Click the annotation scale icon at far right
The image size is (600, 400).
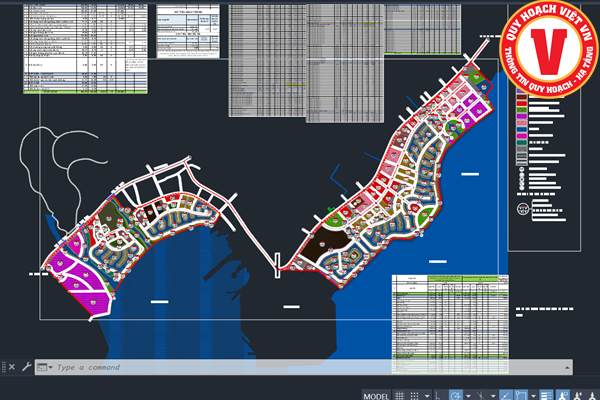click(590, 395)
